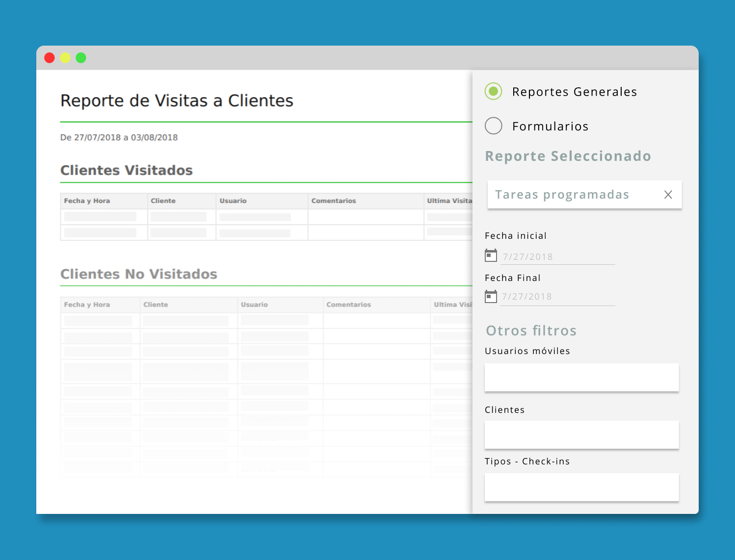
Task: Click Comentarios header in Clientes No Visitados
Action: click(x=349, y=305)
